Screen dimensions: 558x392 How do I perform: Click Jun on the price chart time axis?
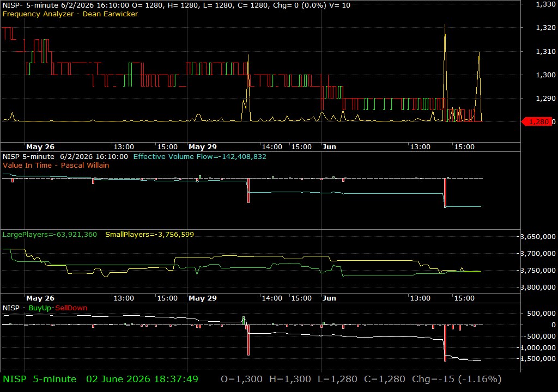tap(329, 146)
